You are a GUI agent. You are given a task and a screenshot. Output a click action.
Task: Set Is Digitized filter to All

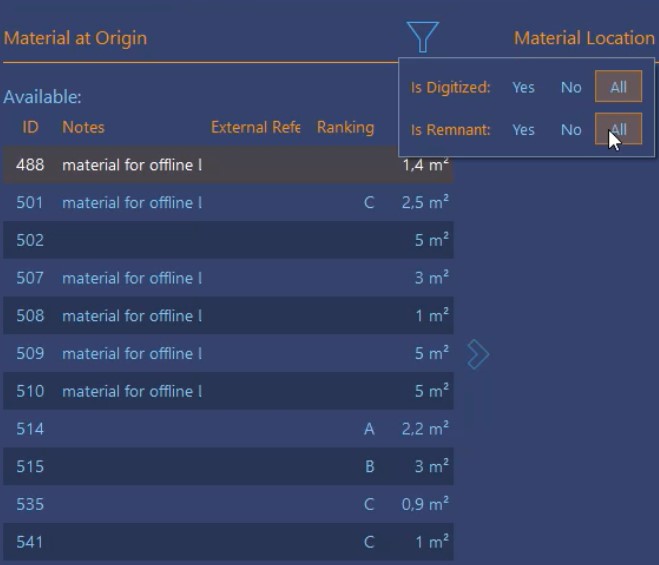click(x=618, y=87)
